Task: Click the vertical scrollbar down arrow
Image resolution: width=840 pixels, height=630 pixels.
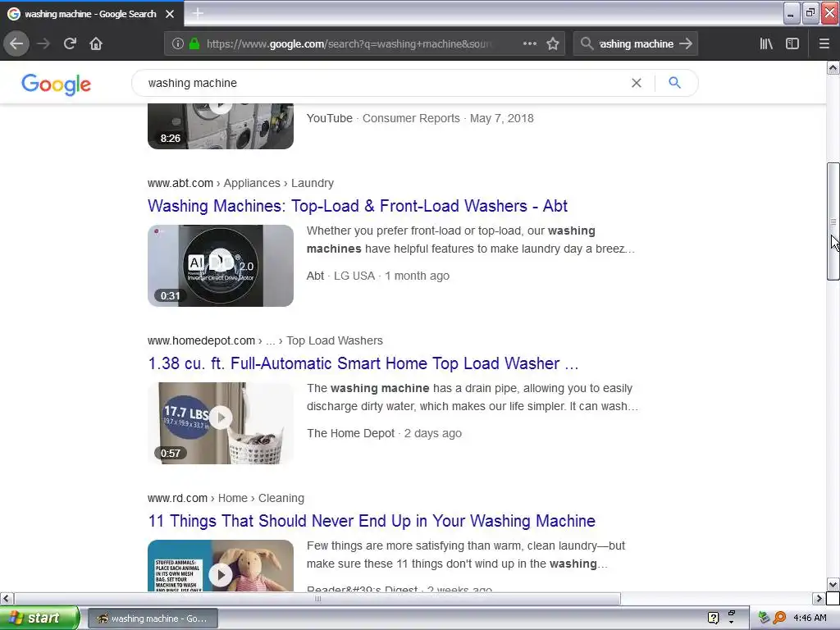Action: click(x=833, y=584)
